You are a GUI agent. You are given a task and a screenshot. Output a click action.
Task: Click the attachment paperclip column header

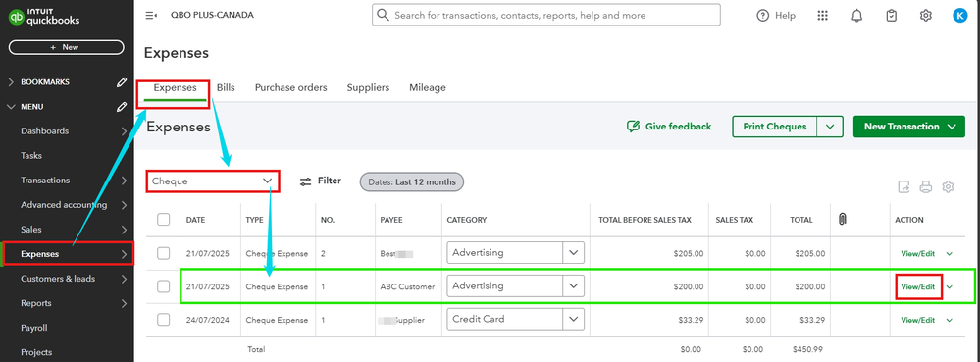coord(842,220)
